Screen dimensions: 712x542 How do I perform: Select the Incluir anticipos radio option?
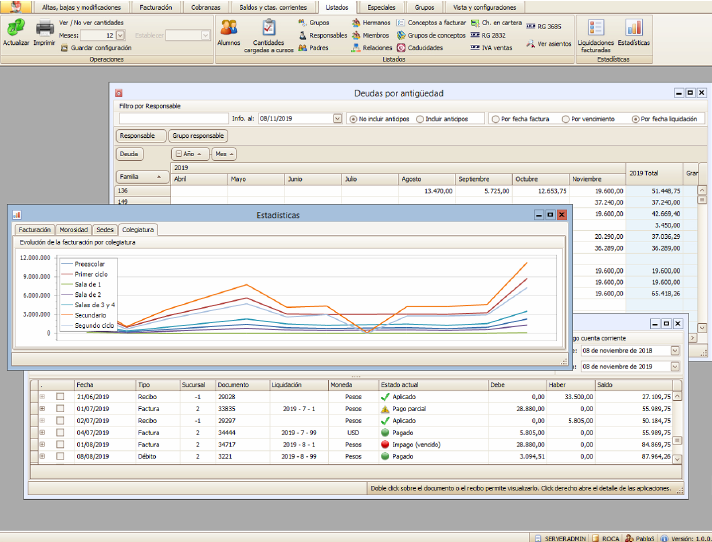420,118
